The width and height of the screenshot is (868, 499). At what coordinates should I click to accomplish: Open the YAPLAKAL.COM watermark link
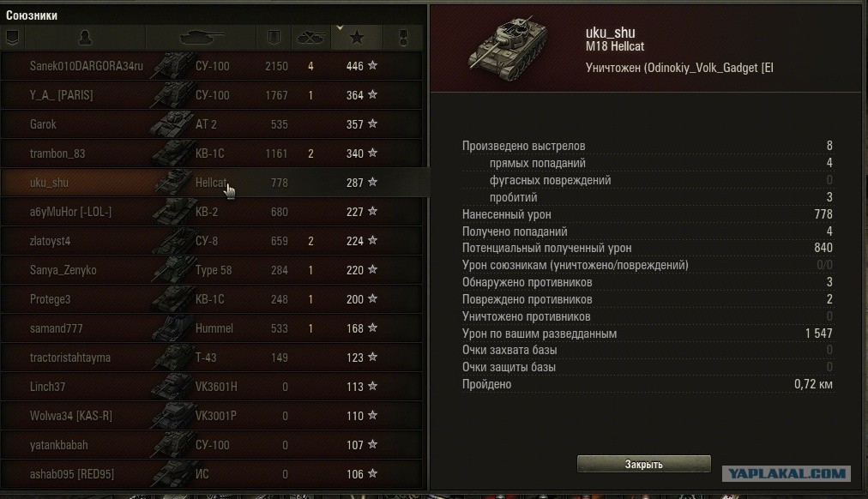tap(787, 473)
